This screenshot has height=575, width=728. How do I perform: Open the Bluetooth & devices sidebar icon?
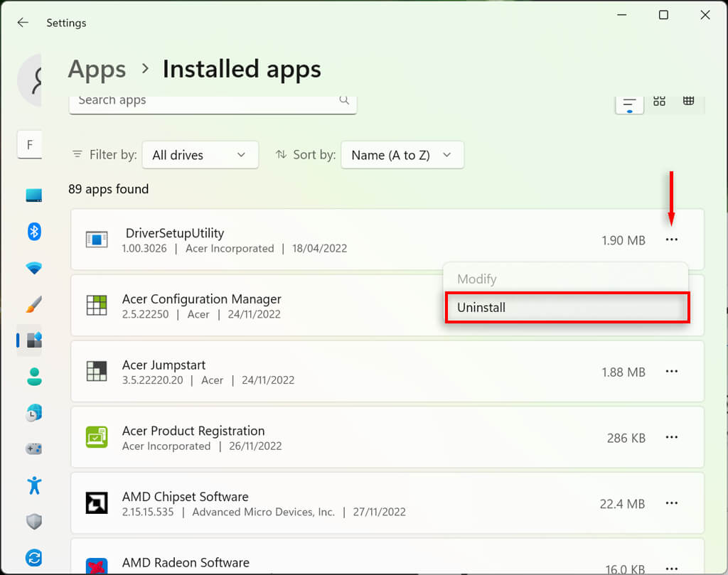point(34,231)
